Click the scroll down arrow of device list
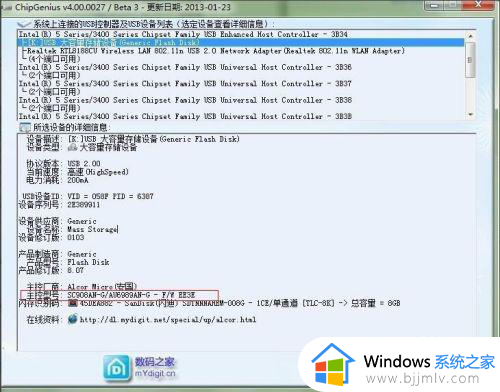This screenshot has width=500, height=392. pyautogui.click(x=470, y=114)
